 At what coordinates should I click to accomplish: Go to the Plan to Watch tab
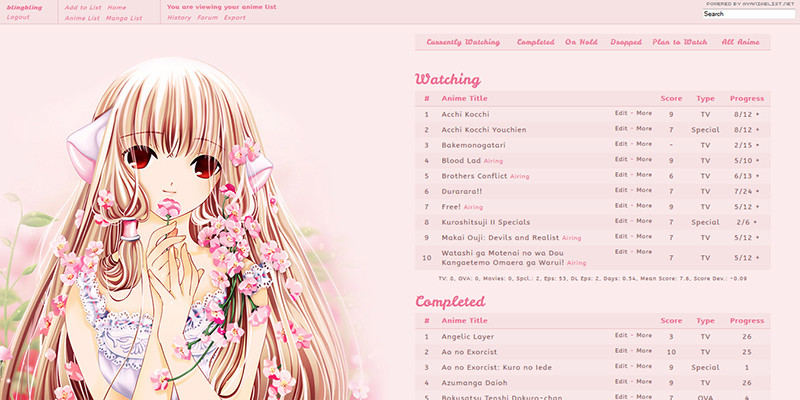[x=680, y=42]
